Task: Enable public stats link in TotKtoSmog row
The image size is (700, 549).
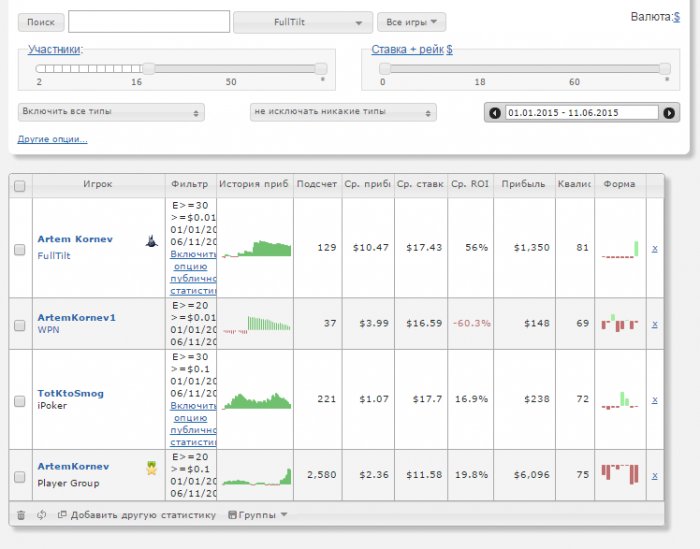Action: pyautogui.click(x=193, y=424)
